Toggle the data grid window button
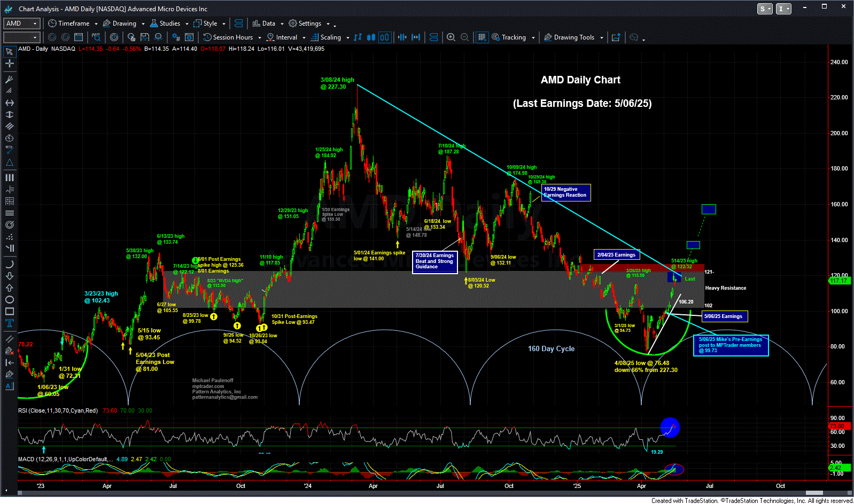 [x=482, y=37]
